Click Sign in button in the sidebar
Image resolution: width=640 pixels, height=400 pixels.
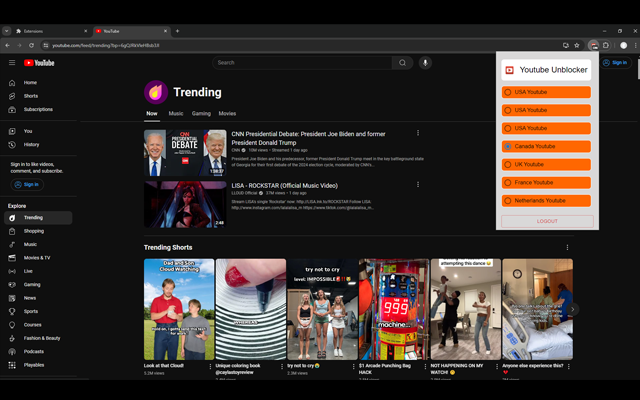(x=27, y=184)
